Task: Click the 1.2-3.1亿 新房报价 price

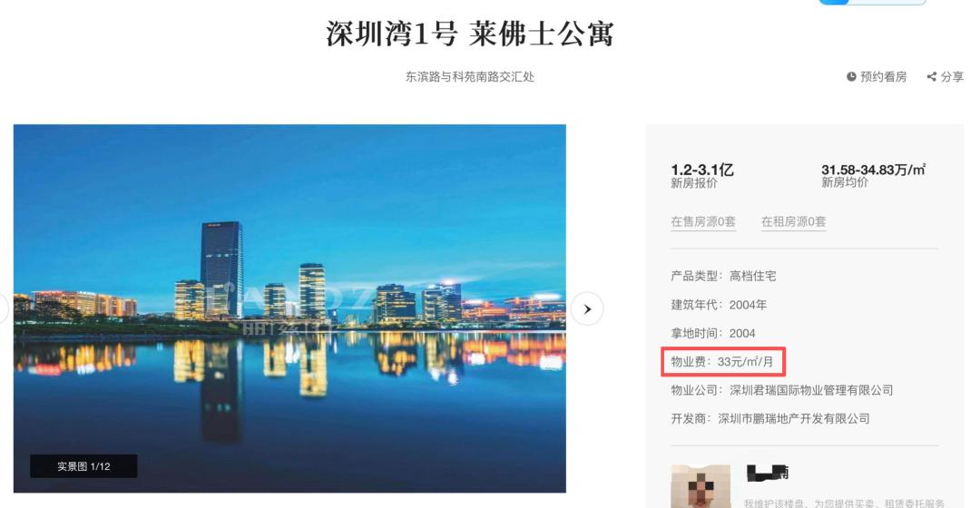Action: [702, 176]
